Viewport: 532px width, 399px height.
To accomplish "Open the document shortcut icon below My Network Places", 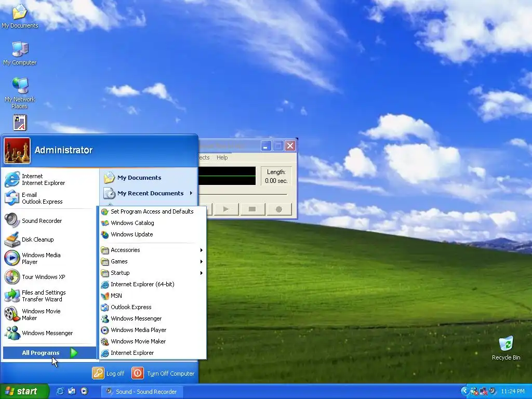I will 20,123.
